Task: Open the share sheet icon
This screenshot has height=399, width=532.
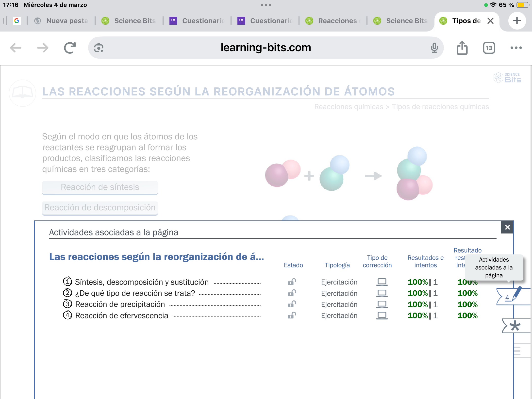Action: pyautogui.click(x=462, y=48)
